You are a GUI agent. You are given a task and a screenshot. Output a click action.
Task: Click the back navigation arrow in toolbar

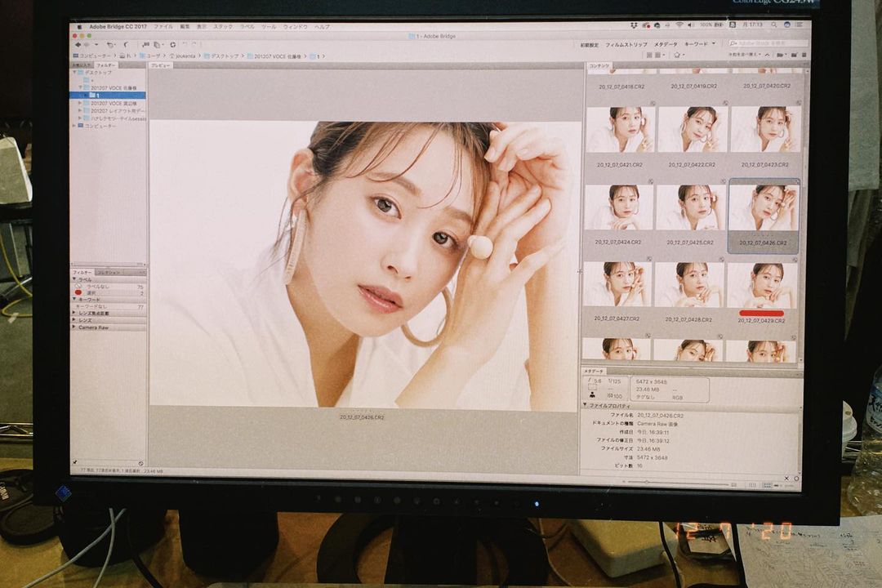click(77, 44)
